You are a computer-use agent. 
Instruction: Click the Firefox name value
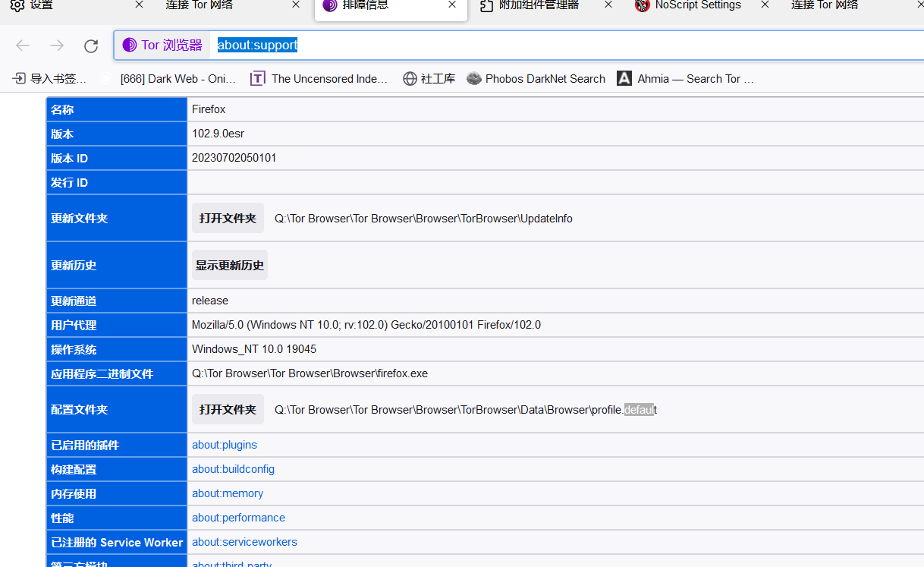(209, 109)
